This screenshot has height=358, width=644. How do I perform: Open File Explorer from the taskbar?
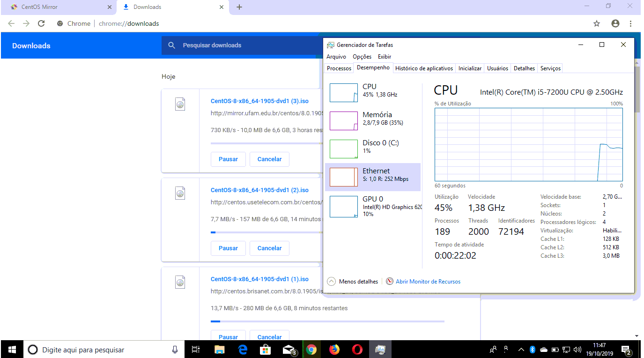click(219, 350)
